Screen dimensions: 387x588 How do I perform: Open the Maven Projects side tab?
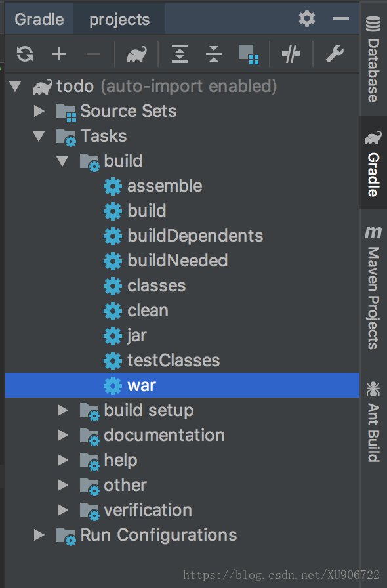pyautogui.click(x=373, y=287)
